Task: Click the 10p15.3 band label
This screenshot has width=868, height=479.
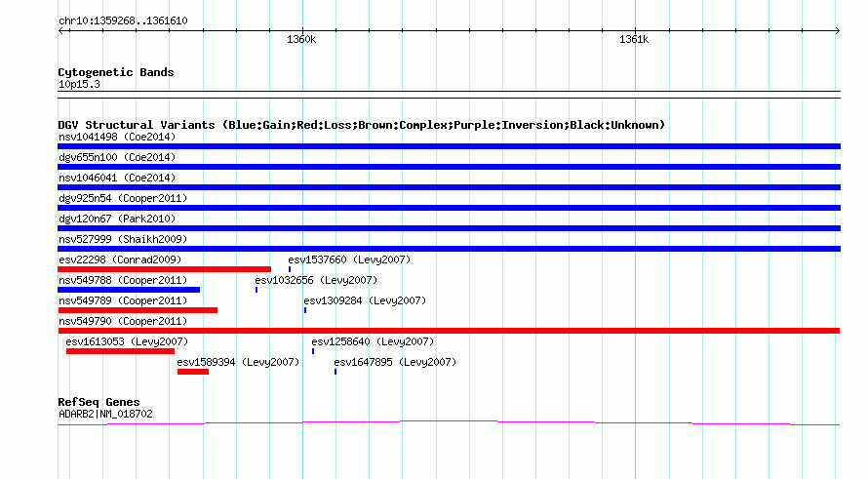Action: [x=79, y=84]
